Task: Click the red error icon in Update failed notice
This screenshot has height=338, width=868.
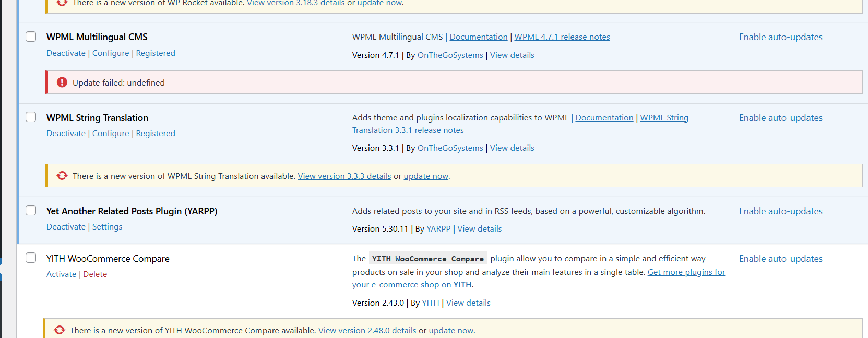Action: [x=62, y=82]
